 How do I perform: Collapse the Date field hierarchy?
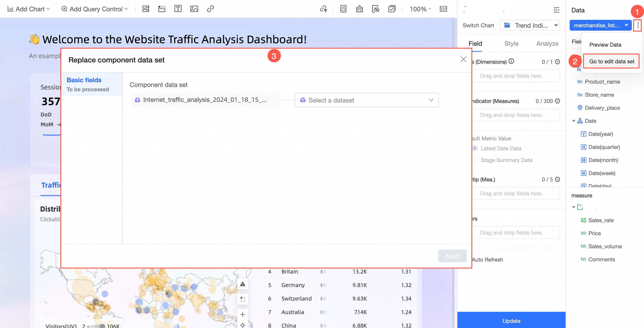(x=574, y=121)
